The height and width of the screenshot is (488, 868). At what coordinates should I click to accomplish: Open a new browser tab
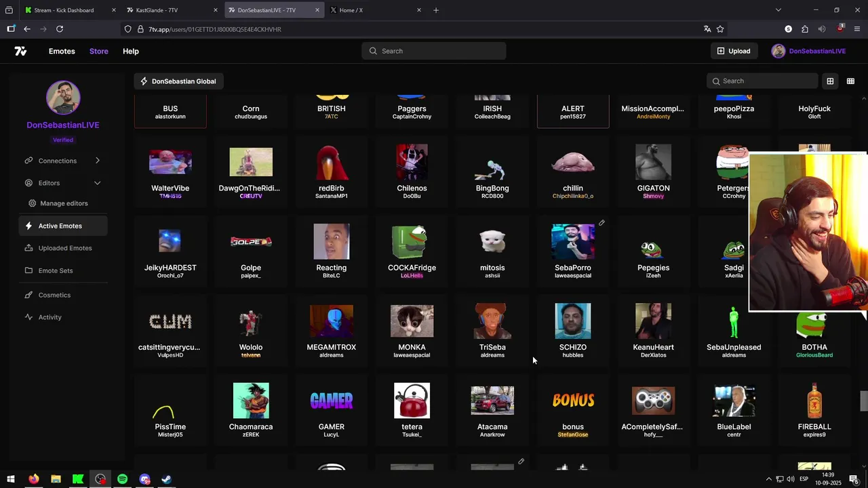(x=436, y=10)
